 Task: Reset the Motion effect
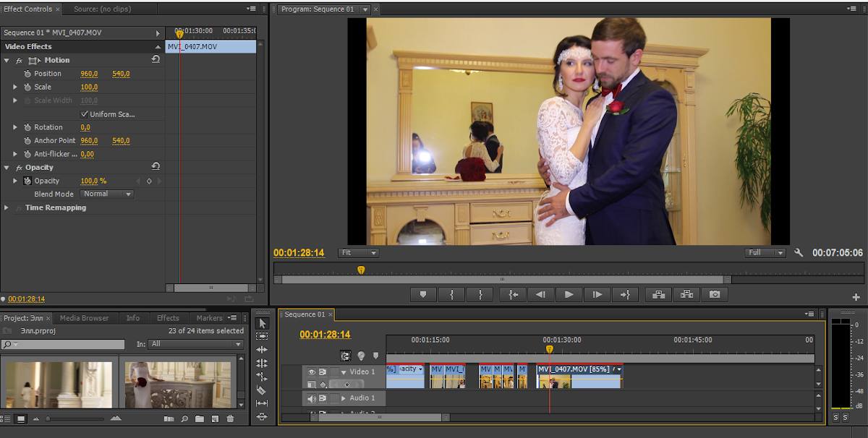pyautogui.click(x=156, y=60)
